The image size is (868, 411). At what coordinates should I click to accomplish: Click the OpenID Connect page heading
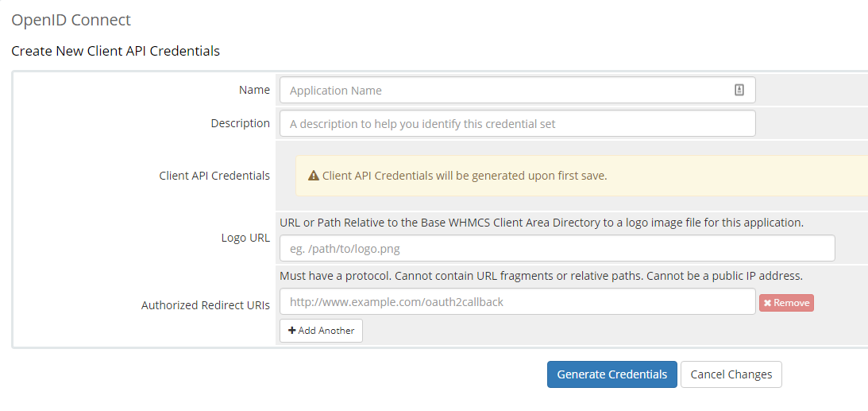tap(71, 21)
